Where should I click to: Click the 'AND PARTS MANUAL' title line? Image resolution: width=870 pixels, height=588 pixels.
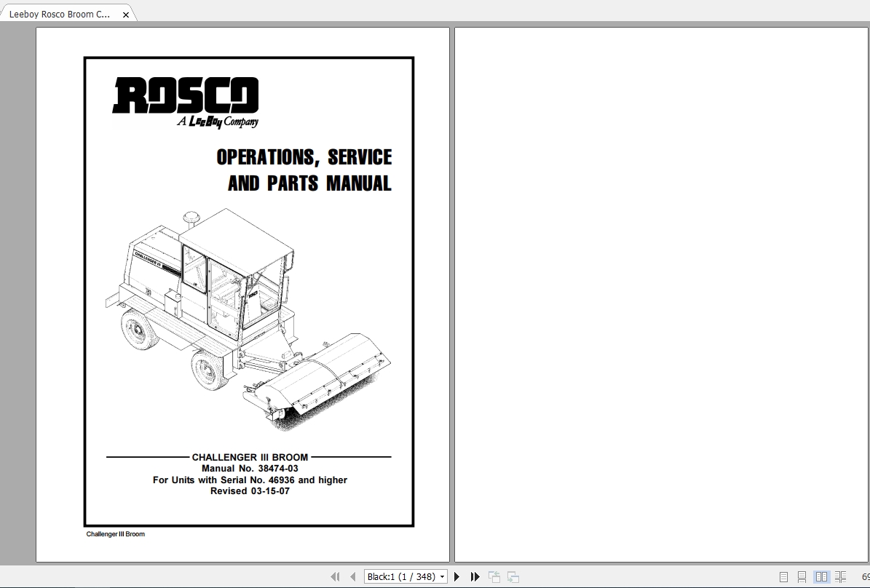(x=309, y=183)
